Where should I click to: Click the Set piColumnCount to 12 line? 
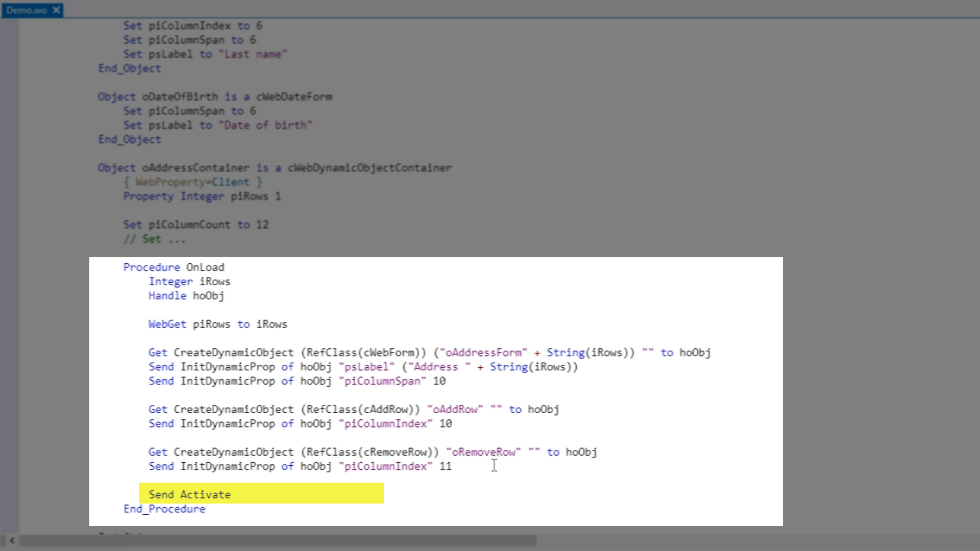click(195, 224)
